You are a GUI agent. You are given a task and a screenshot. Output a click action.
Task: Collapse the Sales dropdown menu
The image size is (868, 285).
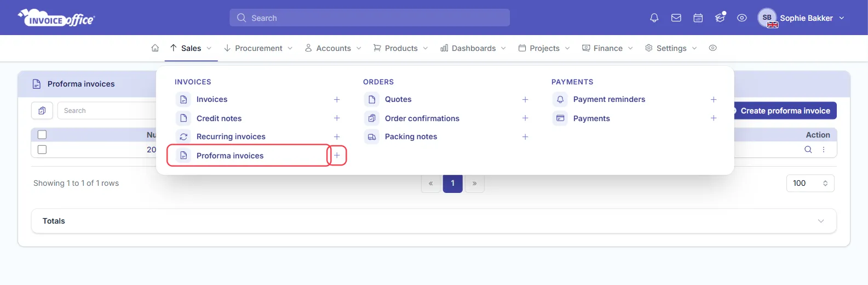tap(191, 48)
